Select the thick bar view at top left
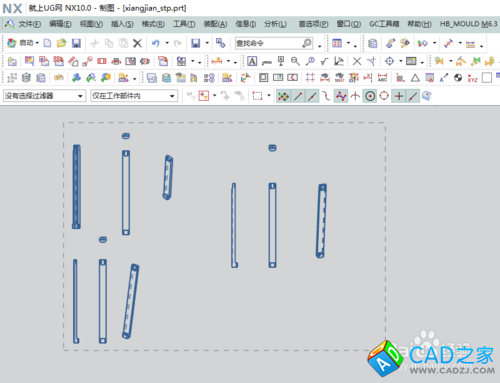 [76, 187]
